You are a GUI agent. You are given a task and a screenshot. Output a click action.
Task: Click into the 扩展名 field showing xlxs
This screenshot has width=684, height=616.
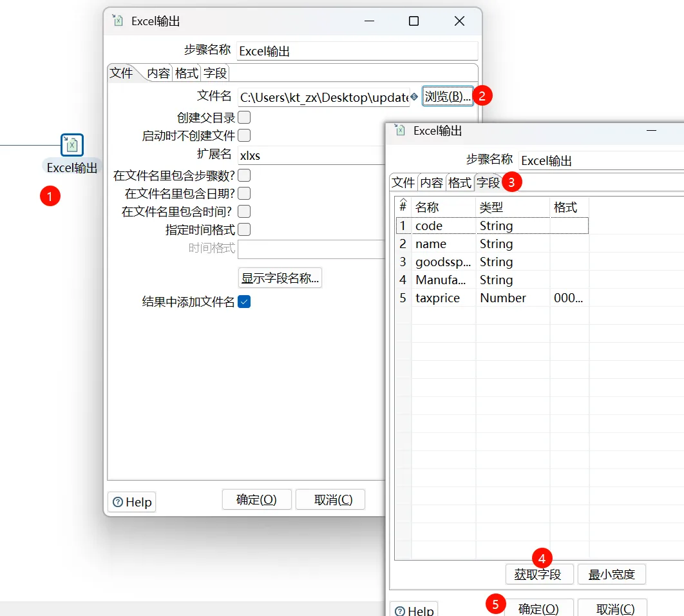309,155
